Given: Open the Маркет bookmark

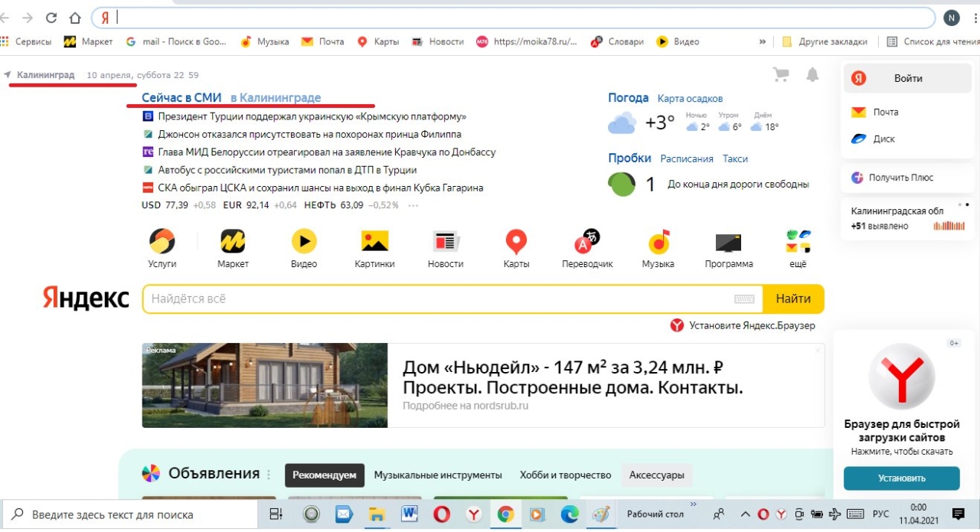Looking at the screenshot, I should click(x=88, y=41).
